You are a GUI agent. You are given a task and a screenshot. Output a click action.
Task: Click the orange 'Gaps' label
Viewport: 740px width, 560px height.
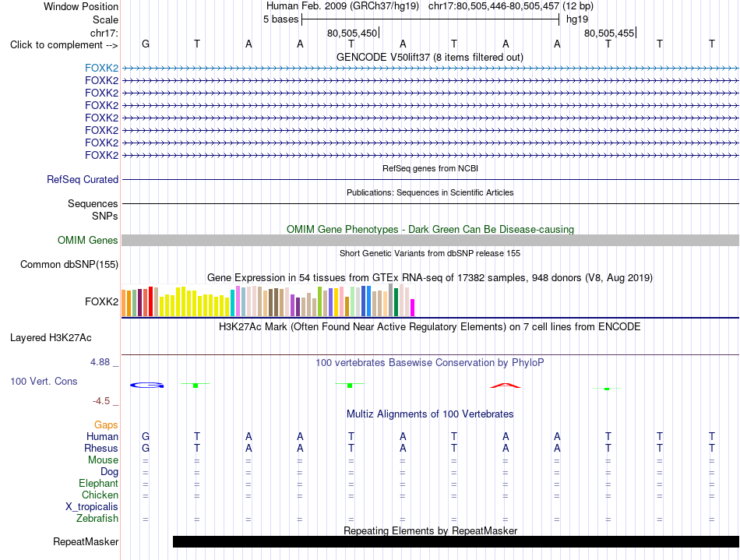point(106,425)
